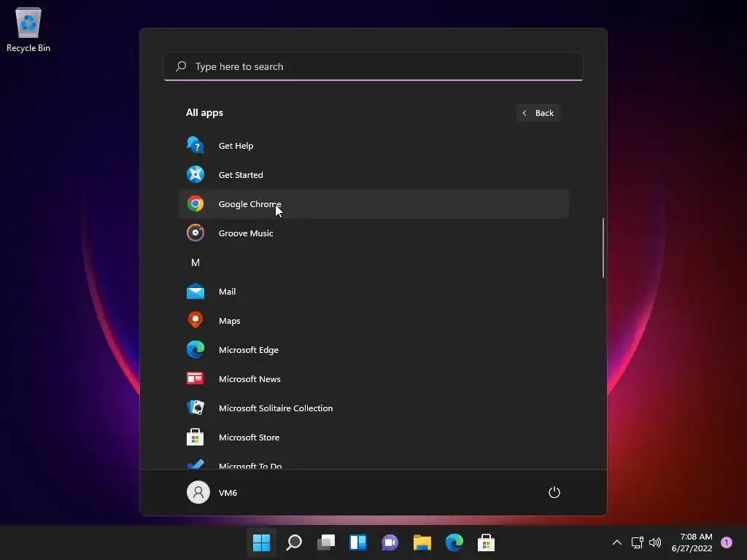Click the All apps heading
Screen dimensions: 747x560
point(204,113)
